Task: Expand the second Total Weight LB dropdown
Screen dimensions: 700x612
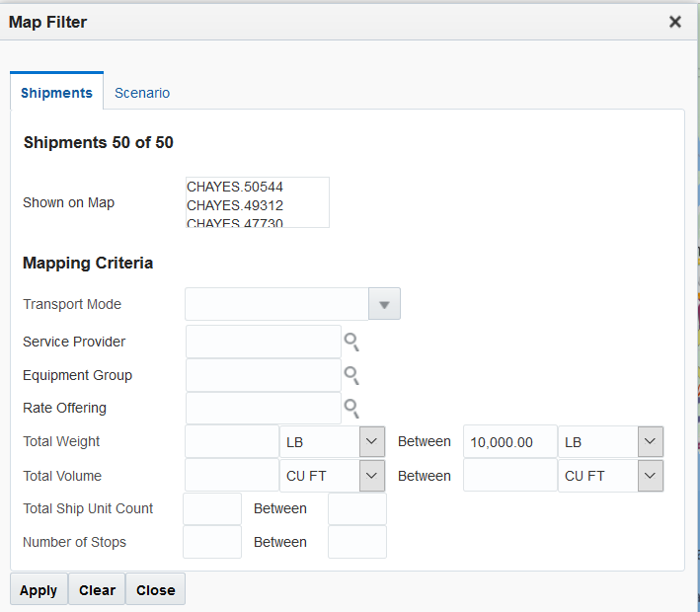Action: [x=651, y=442]
